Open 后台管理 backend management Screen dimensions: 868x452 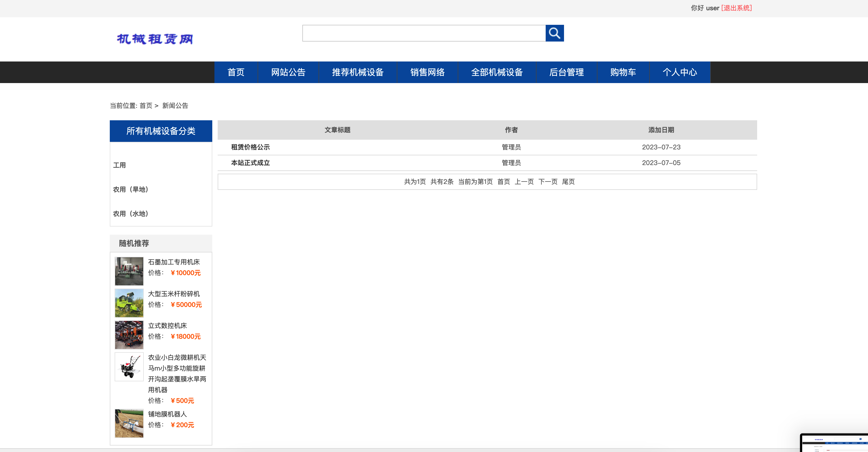(566, 72)
